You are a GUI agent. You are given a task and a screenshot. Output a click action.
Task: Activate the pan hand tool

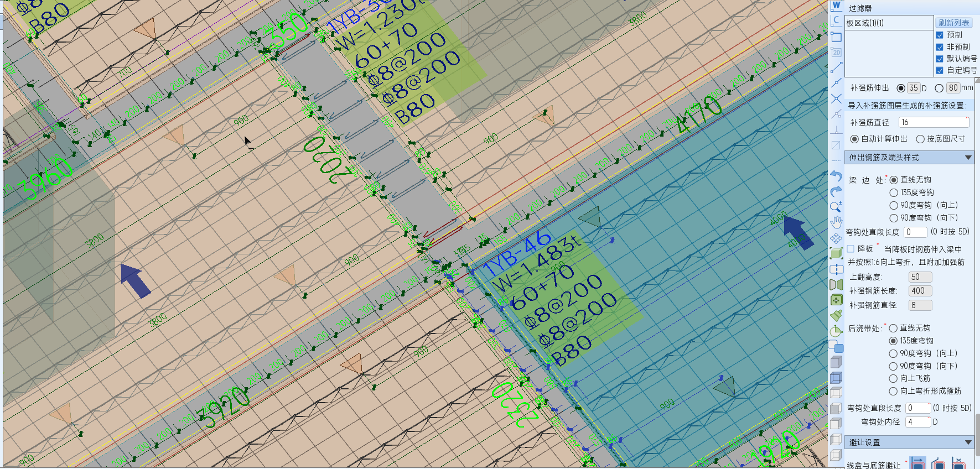point(836,222)
